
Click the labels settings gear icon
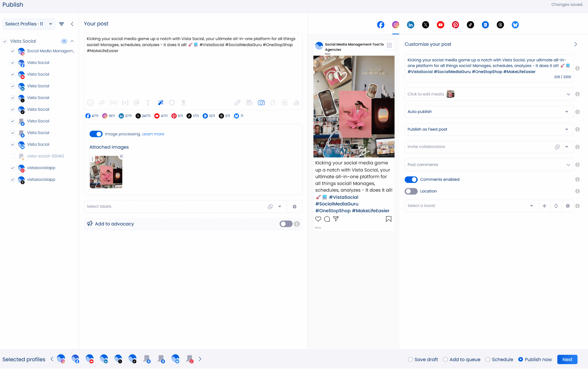click(x=295, y=207)
